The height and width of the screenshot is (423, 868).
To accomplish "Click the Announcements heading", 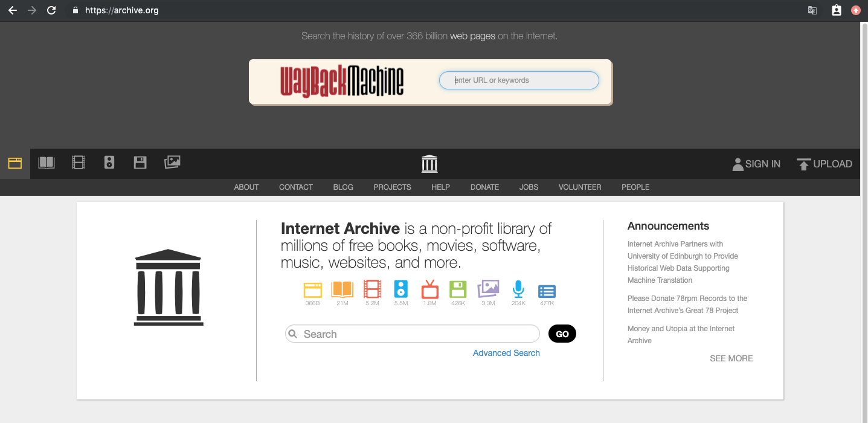I will pos(668,226).
